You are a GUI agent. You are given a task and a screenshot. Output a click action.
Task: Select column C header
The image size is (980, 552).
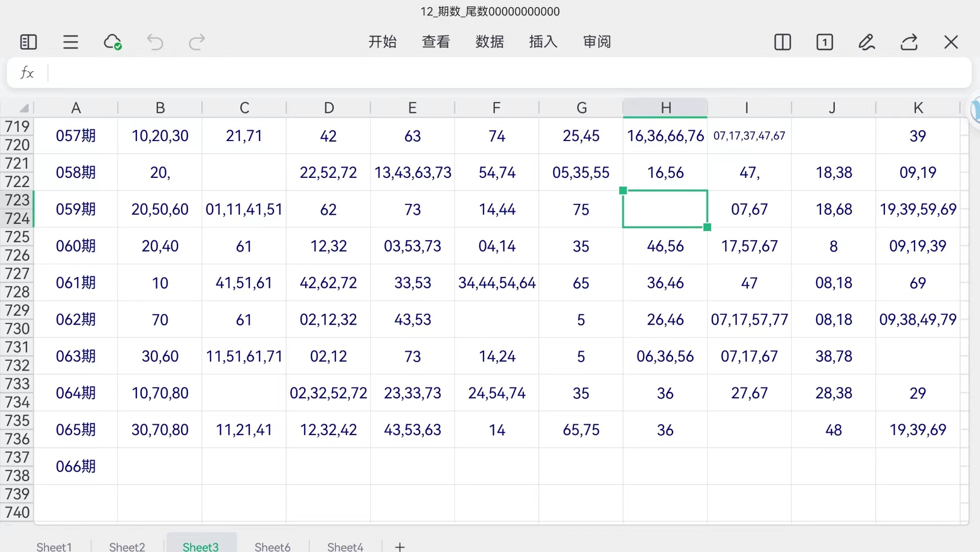tap(244, 108)
